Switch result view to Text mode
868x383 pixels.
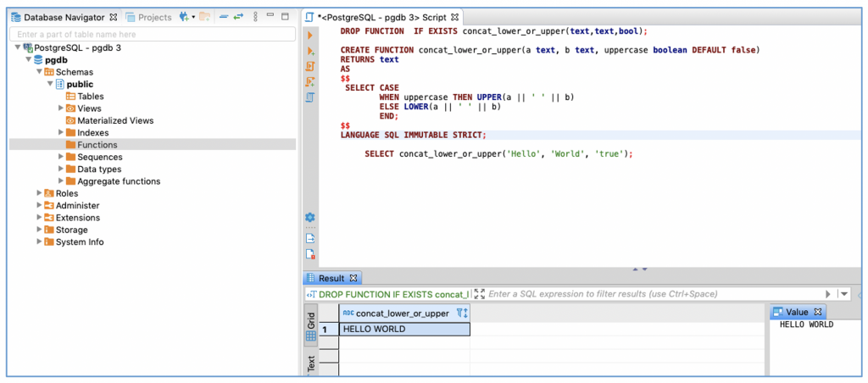(x=311, y=364)
